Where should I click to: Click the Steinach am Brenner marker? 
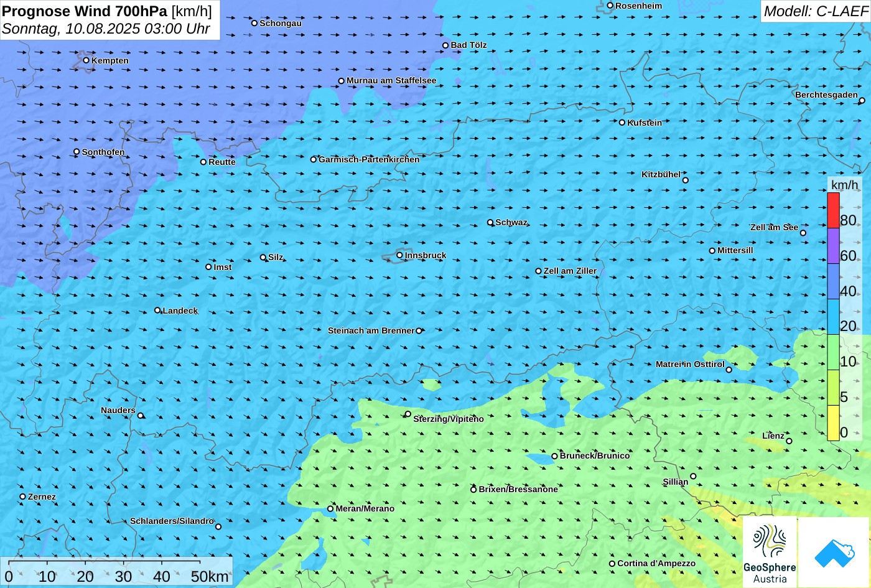pyautogui.click(x=419, y=331)
